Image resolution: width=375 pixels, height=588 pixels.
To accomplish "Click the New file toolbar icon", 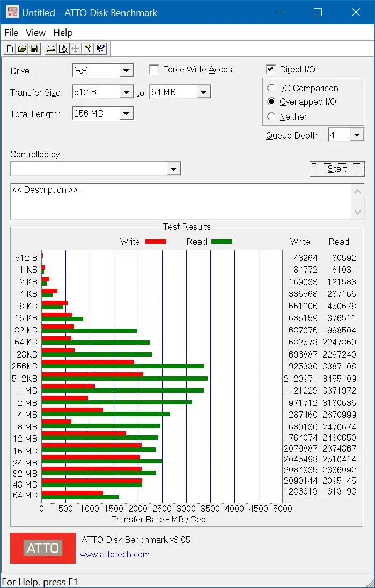I will click(10, 48).
